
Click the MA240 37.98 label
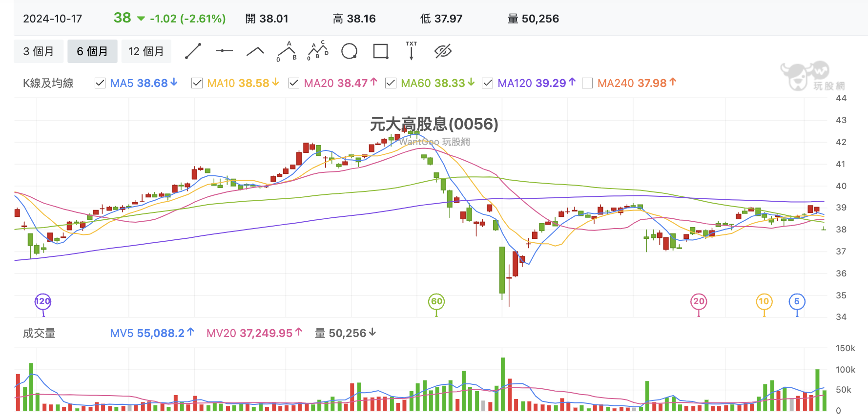pos(637,83)
